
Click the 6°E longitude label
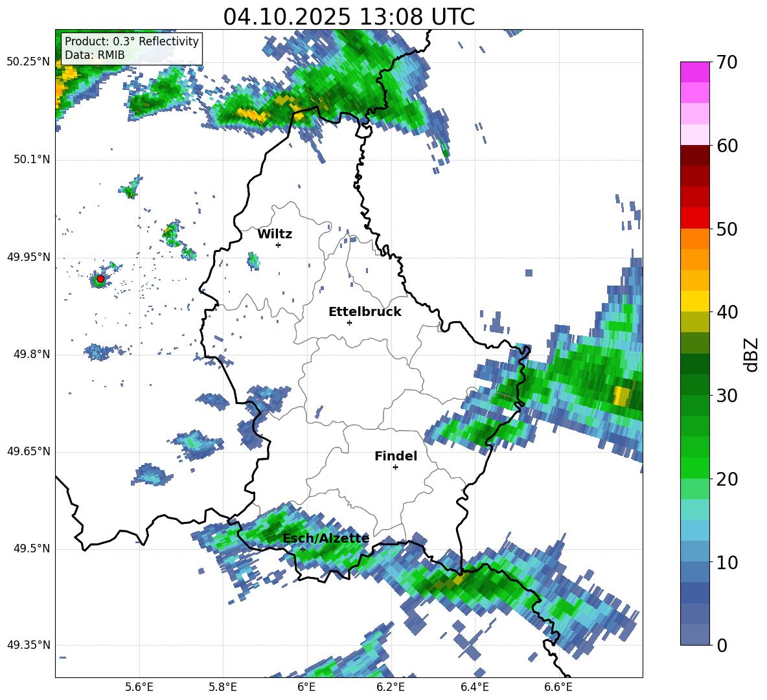pyautogui.click(x=306, y=688)
